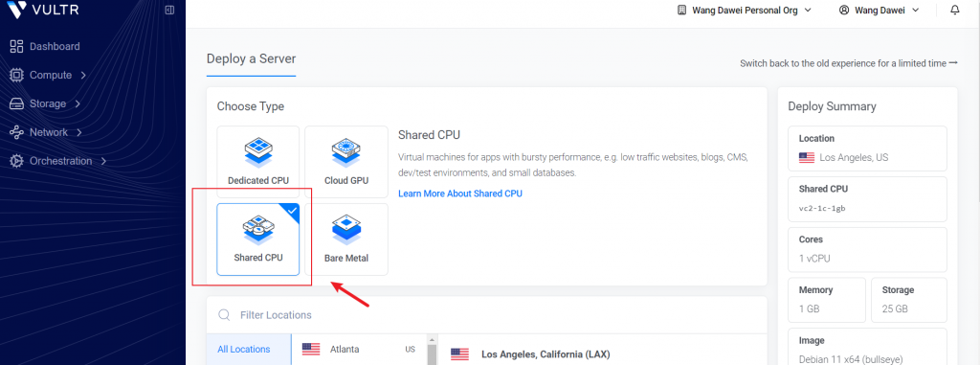Select the Shared CPU server type
This screenshot has height=365, width=980.
pos(258,240)
